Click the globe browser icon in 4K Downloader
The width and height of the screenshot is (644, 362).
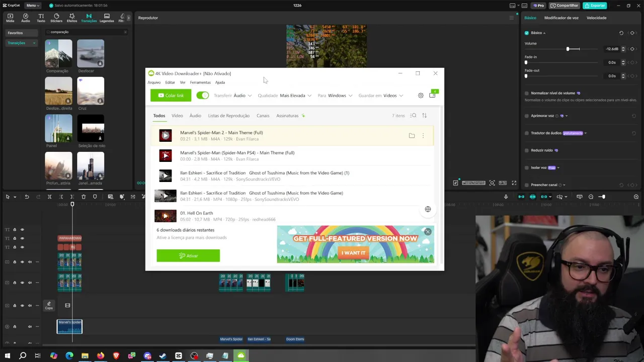428,209
